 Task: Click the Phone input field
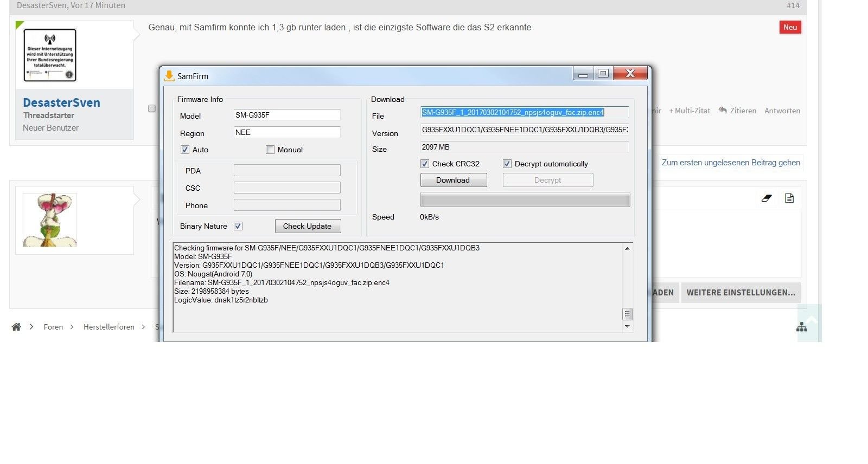(x=287, y=205)
